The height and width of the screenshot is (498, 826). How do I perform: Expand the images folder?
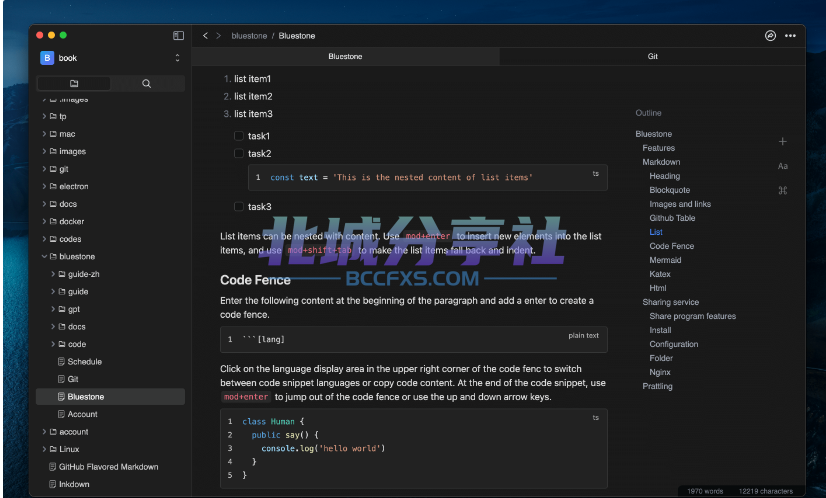click(x=44, y=151)
